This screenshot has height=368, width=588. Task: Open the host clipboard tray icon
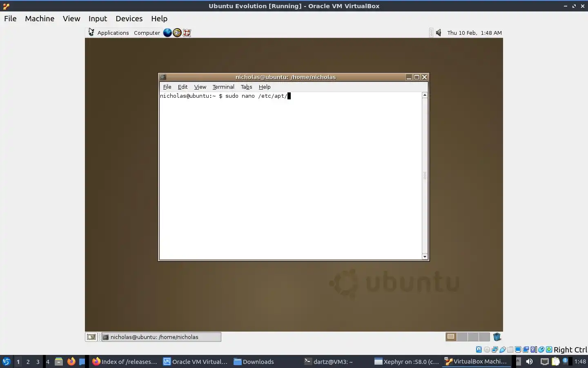point(556,361)
